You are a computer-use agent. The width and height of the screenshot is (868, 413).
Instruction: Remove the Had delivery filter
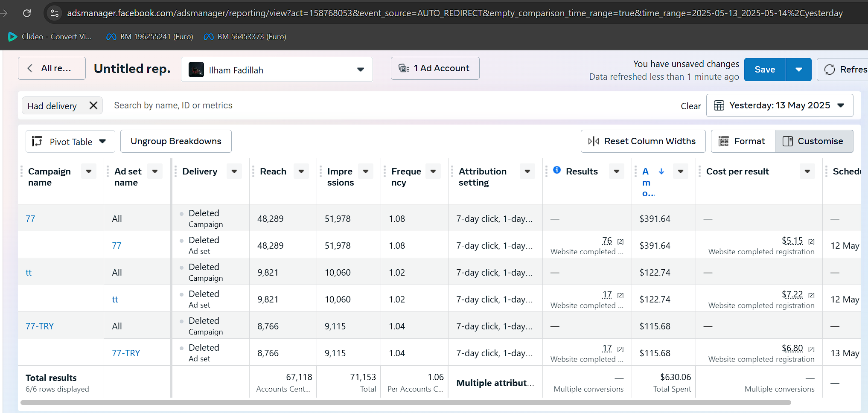coord(93,105)
